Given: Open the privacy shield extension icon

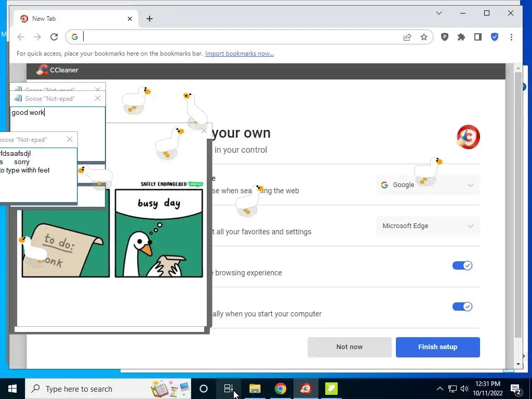Looking at the screenshot, I should point(445,37).
